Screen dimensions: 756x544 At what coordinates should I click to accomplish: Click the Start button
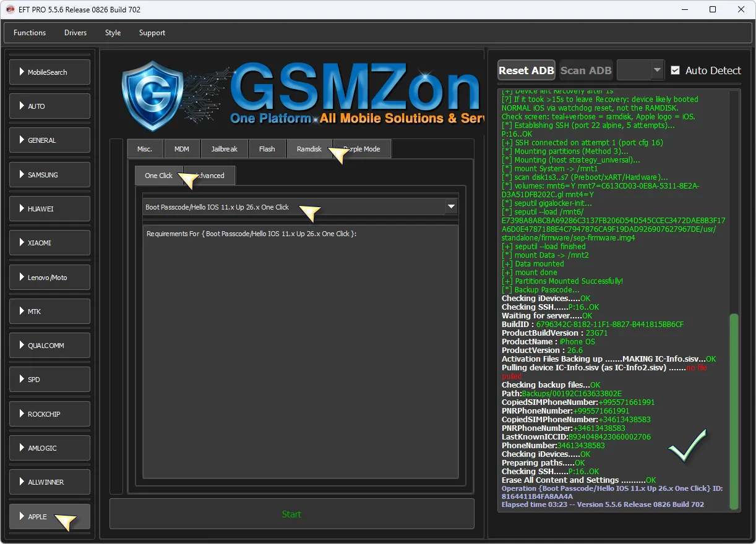[x=292, y=514]
